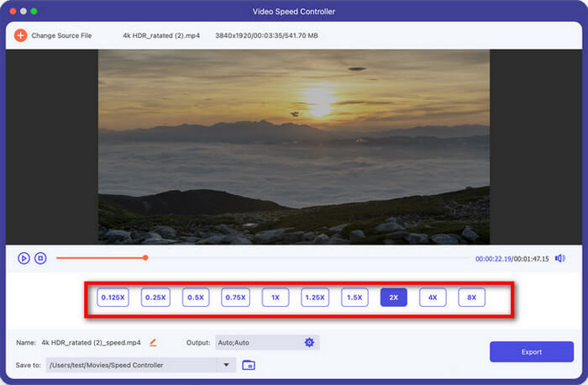Set speed to 0.75X

point(235,298)
